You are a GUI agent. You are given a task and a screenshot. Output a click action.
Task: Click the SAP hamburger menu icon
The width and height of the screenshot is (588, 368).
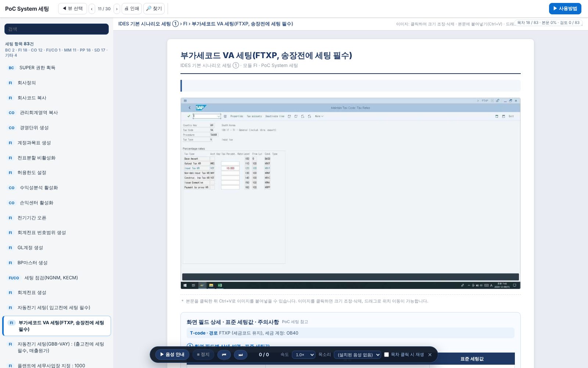(x=185, y=100)
